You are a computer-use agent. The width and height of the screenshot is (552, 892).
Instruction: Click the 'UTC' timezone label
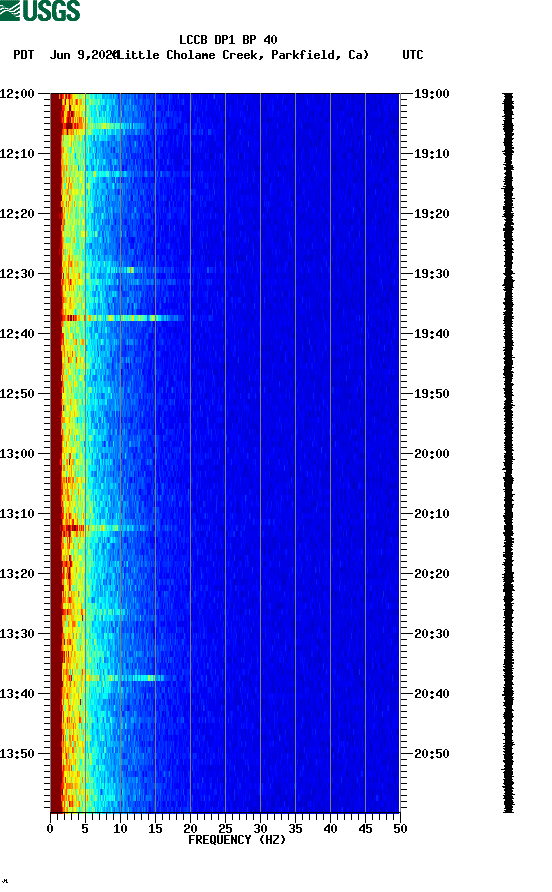pos(413,55)
